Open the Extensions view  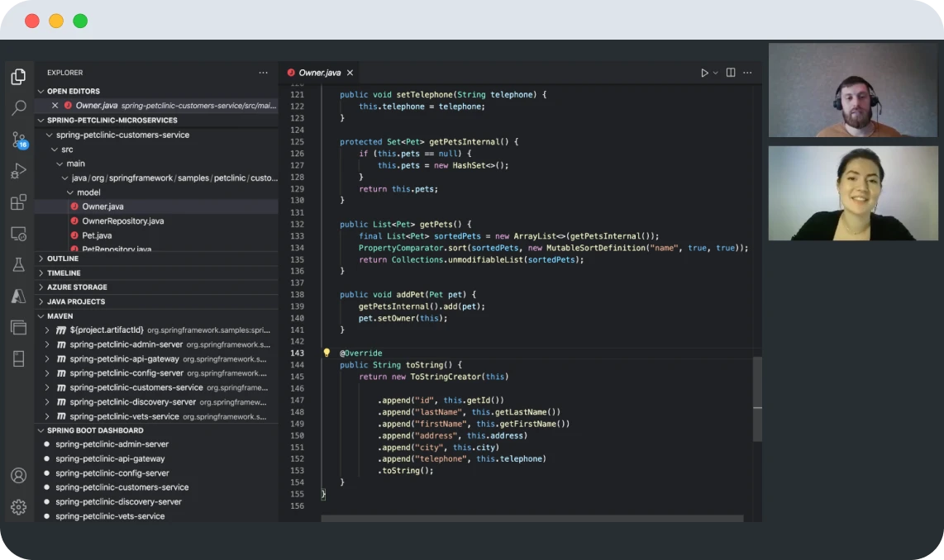coord(18,202)
